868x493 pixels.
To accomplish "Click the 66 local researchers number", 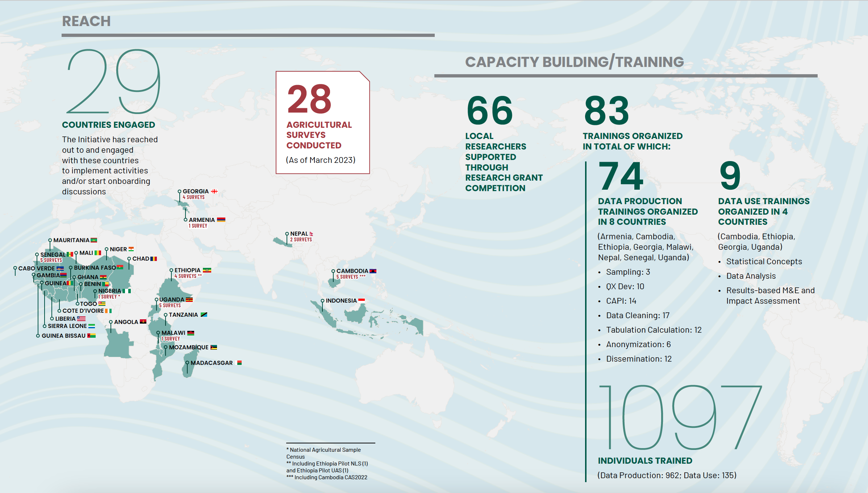I will click(489, 110).
